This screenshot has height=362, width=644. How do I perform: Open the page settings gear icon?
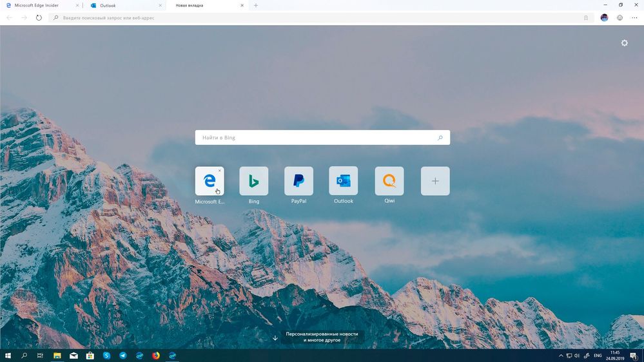click(x=624, y=43)
